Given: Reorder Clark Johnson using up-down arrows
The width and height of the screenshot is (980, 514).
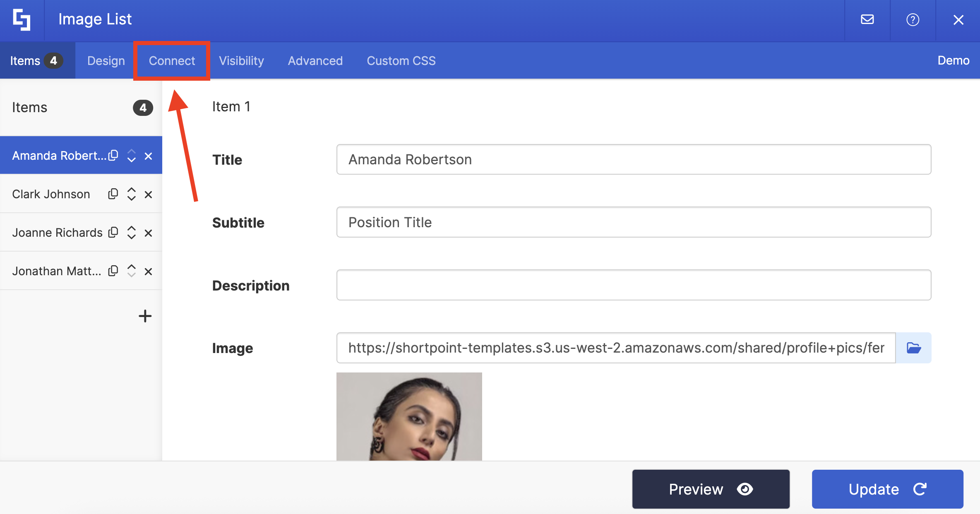Looking at the screenshot, I should [x=131, y=194].
